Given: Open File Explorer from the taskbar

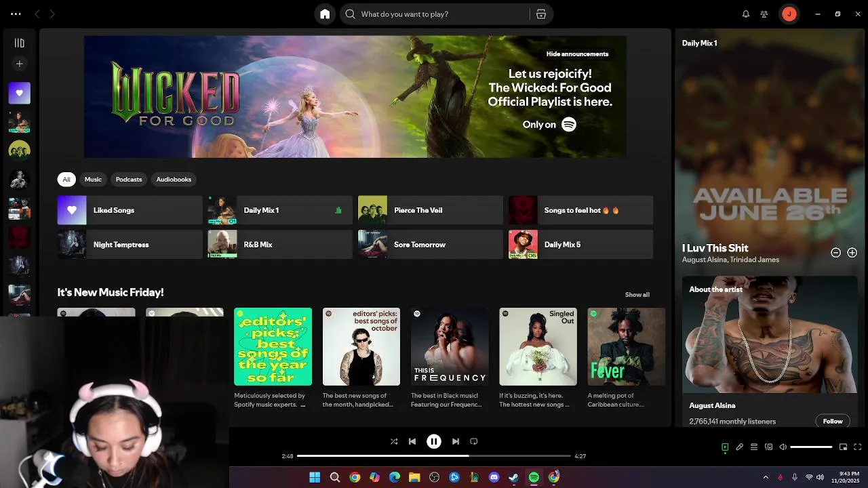Looking at the screenshot, I should click(414, 477).
